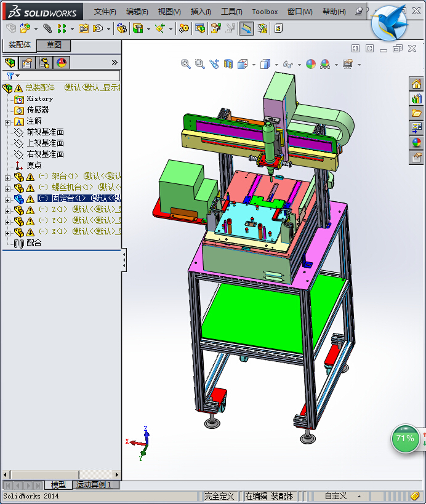Open the 帮助(H) menu
Image resolution: width=426 pixels, height=504 pixels.
pyautogui.click(x=334, y=12)
